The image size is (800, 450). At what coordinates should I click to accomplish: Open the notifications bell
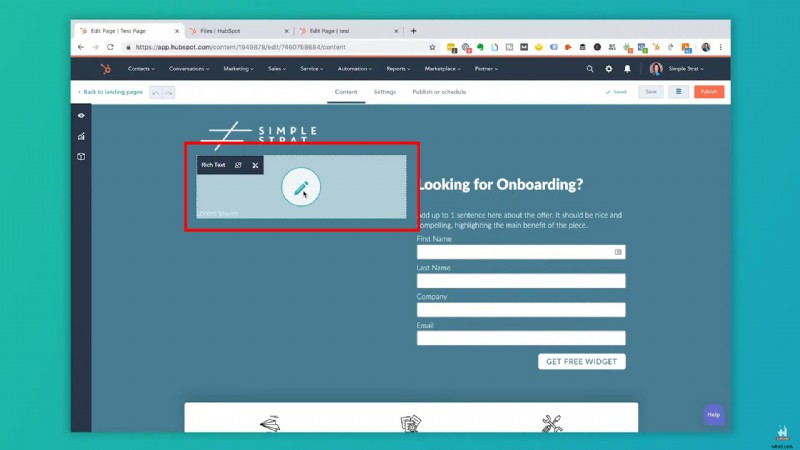tap(628, 69)
